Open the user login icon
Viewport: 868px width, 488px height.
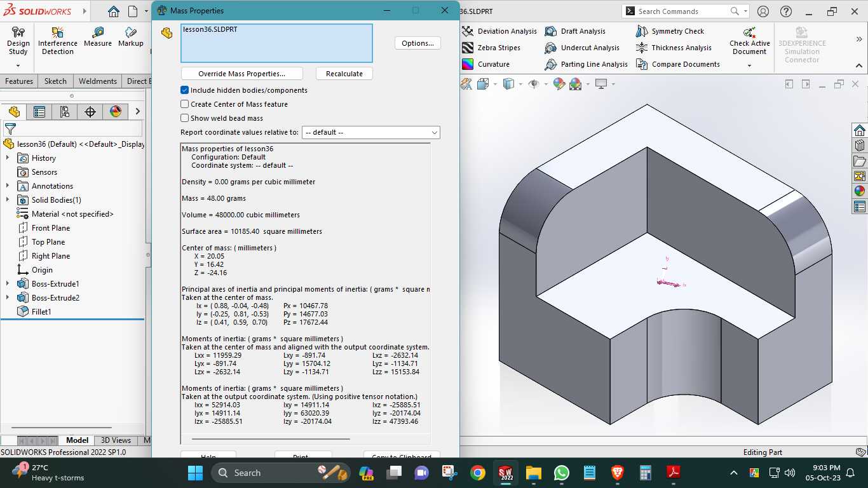tap(763, 11)
